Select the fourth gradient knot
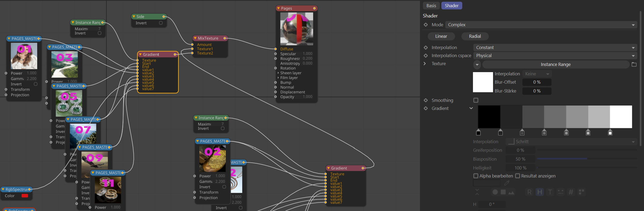644x211 pixels. coord(544,132)
